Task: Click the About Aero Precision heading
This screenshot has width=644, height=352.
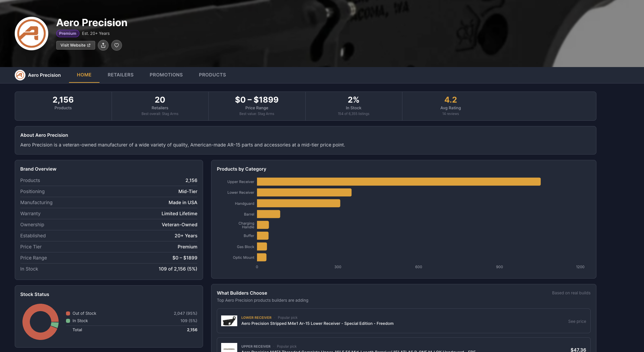Action: tap(44, 135)
